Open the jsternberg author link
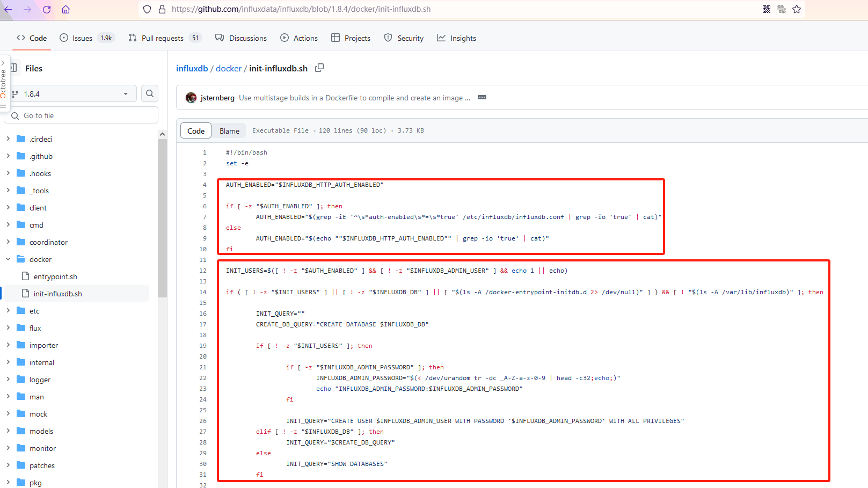The height and width of the screenshot is (488, 868). tap(217, 98)
